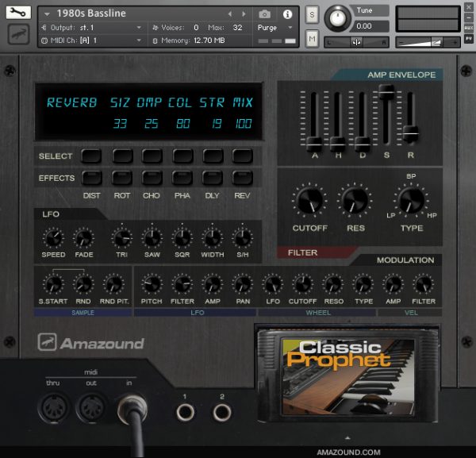Viewport: 476px width, 458px height.
Task: Click the SELECT button above DIST
Action: [92, 156]
